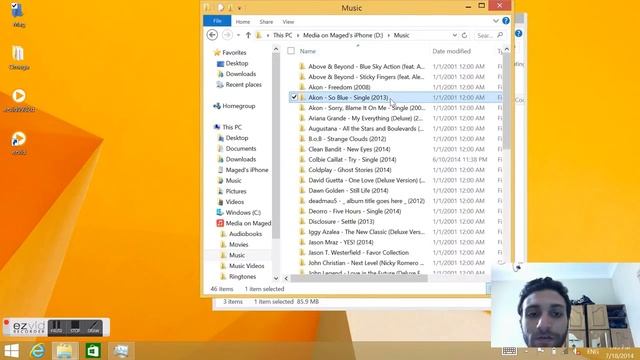Open Downloads under Favorites
640x360 pixels.
click(241, 74)
